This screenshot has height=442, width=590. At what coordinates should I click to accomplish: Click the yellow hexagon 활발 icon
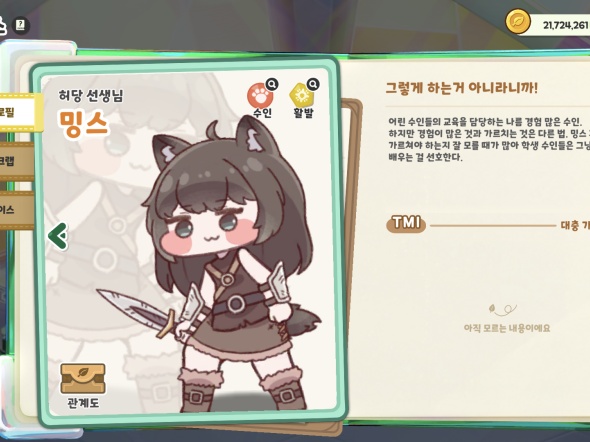(x=301, y=96)
